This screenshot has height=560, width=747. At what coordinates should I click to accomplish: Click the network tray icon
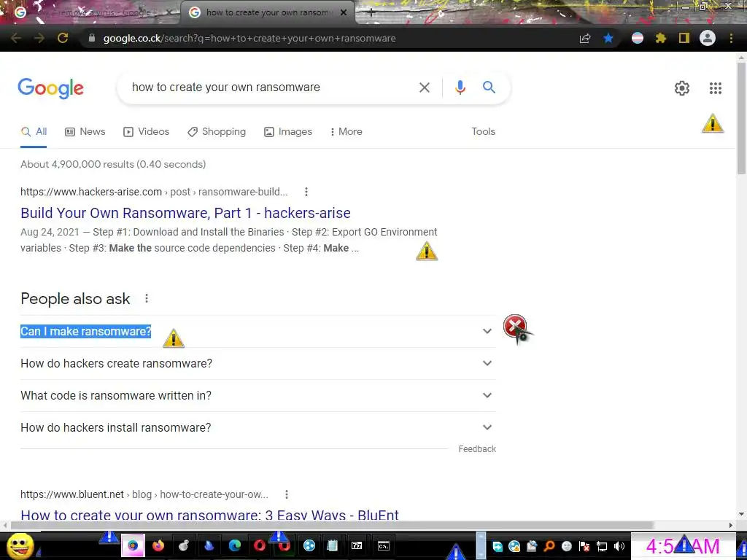pyautogui.click(x=602, y=546)
